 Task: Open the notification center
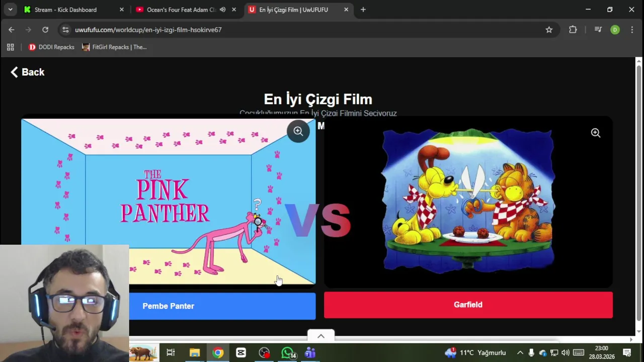tap(627, 353)
